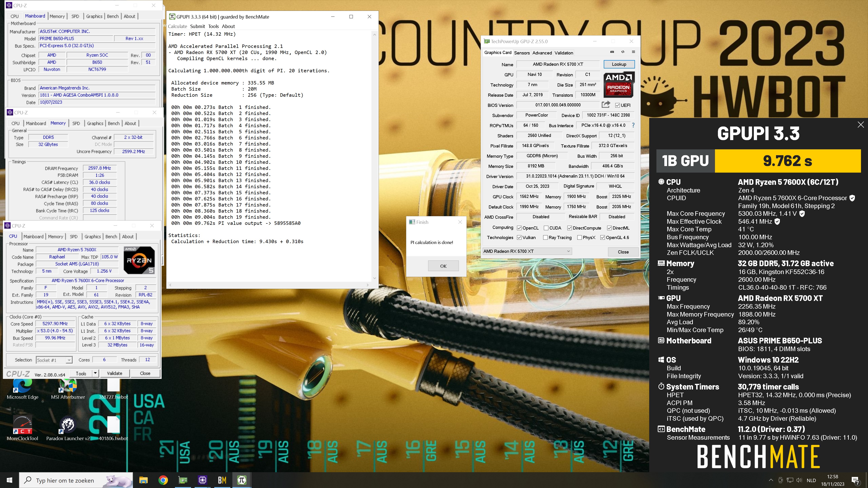Switch to the CPU-Z taskbar icon
This screenshot has width=868, height=488.
(202, 480)
